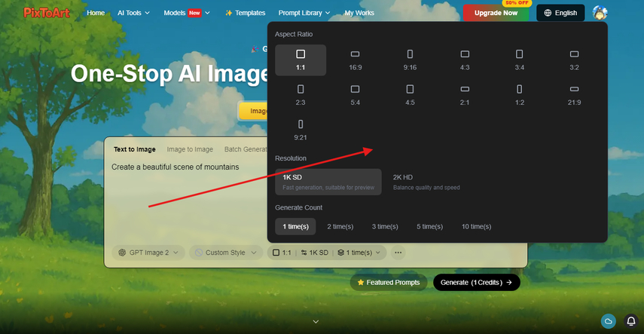644x334 pixels.
Task: Choose the 5:4 aspect ratio
Action: tap(356, 95)
